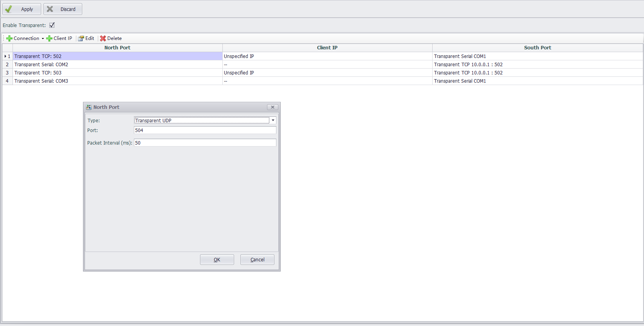Click the Client IP column header

327,48
